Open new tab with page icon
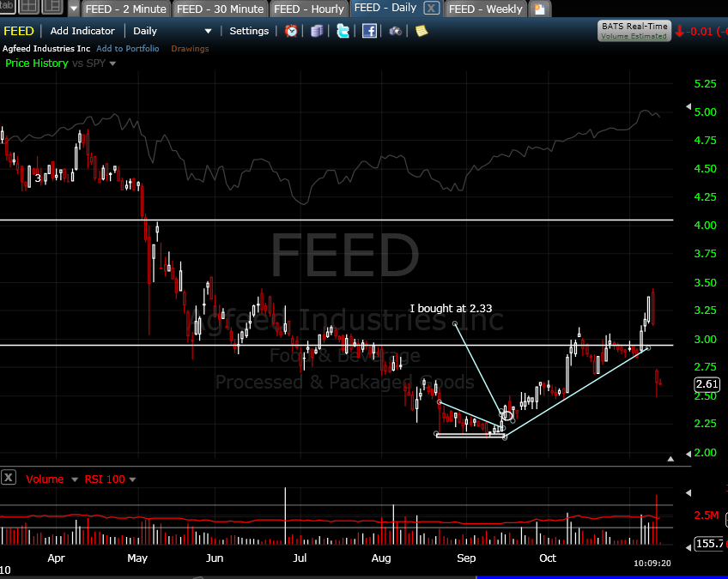Image resolution: width=728 pixels, height=579 pixels. tap(539, 9)
